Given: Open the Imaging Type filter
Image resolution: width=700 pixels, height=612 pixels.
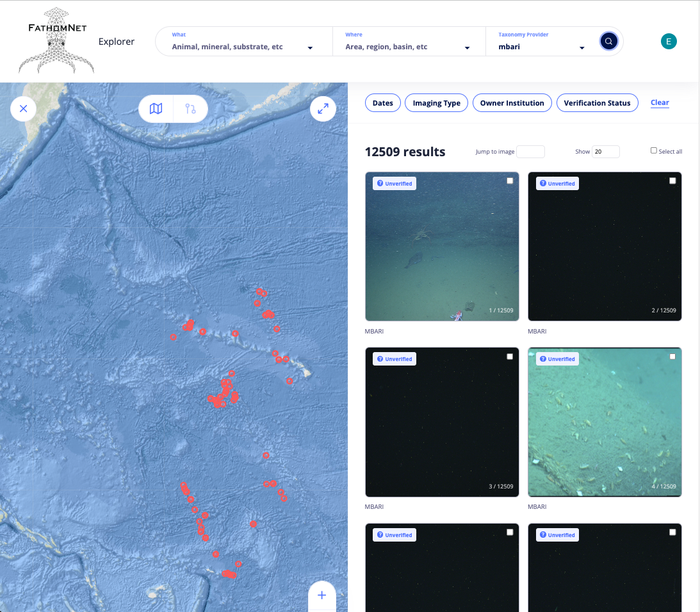Looking at the screenshot, I should coord(436,103).
